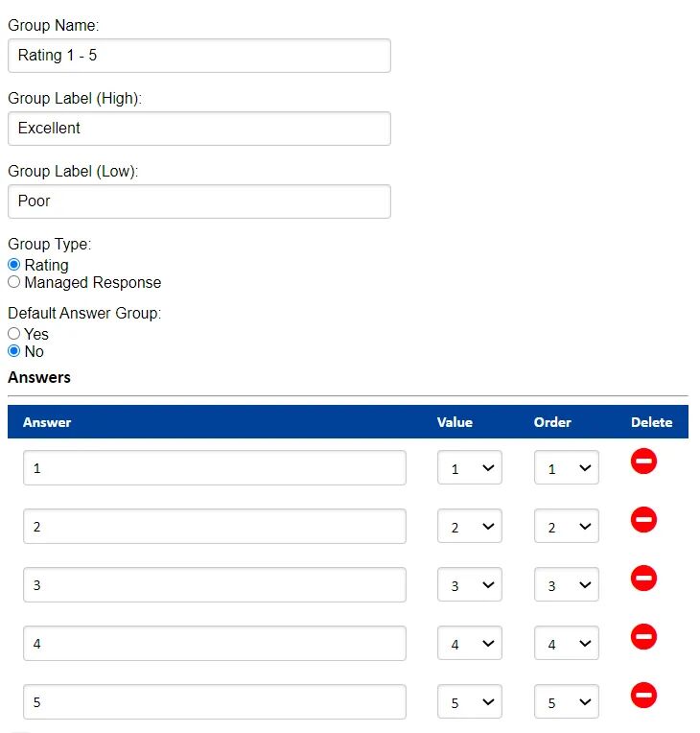Open the Order dropdown for answer 1

pos(567,467)
